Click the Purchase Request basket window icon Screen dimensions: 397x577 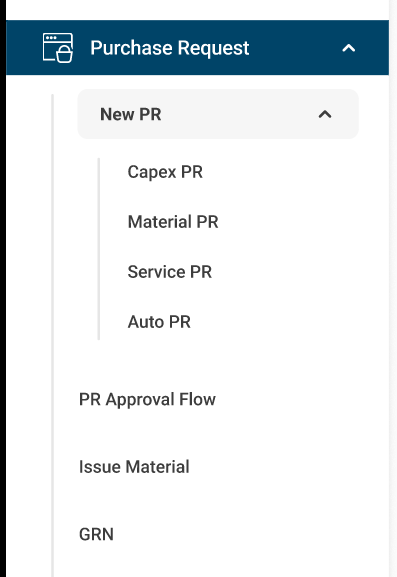coord(58,48)
